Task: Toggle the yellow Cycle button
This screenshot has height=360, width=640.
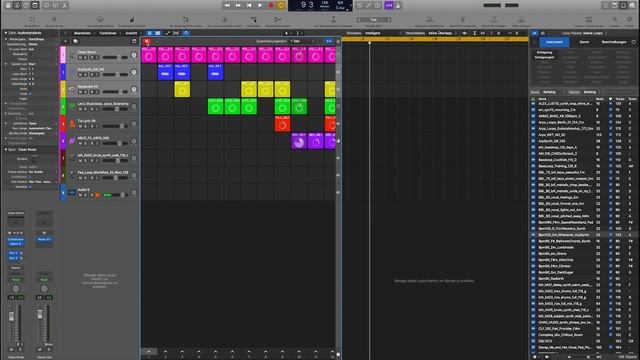Action: (281, 5)
